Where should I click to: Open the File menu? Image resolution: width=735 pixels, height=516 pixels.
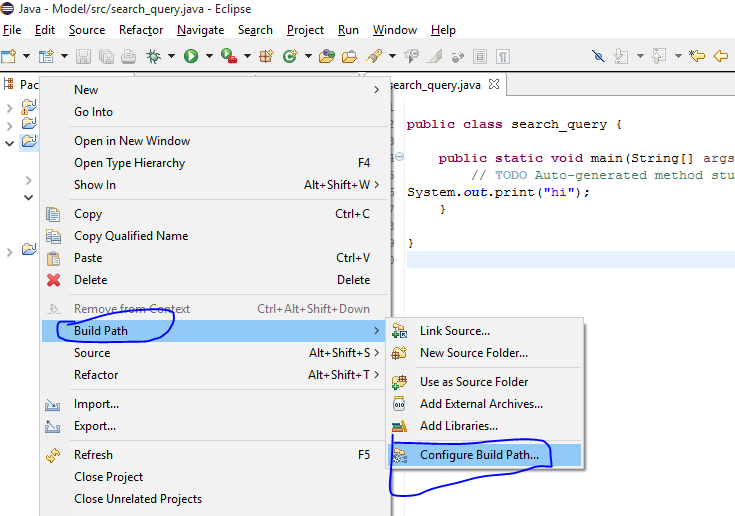tap(12, 30)
